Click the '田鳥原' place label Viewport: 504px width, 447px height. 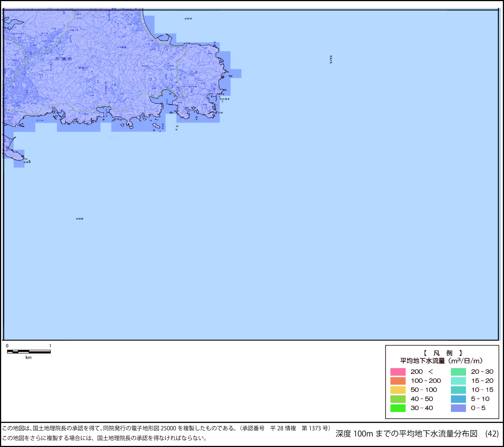pos(171,66)
